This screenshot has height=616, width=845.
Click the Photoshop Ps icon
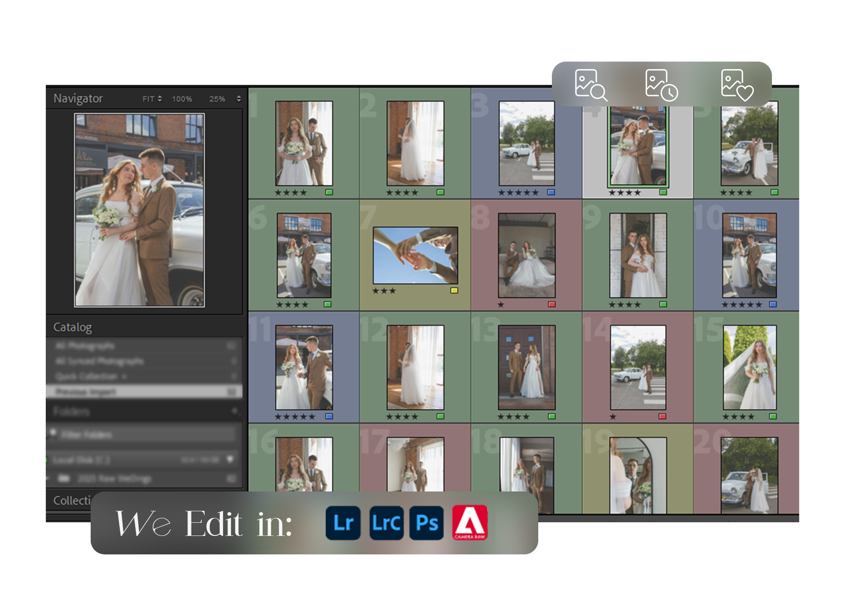(426, 523)
